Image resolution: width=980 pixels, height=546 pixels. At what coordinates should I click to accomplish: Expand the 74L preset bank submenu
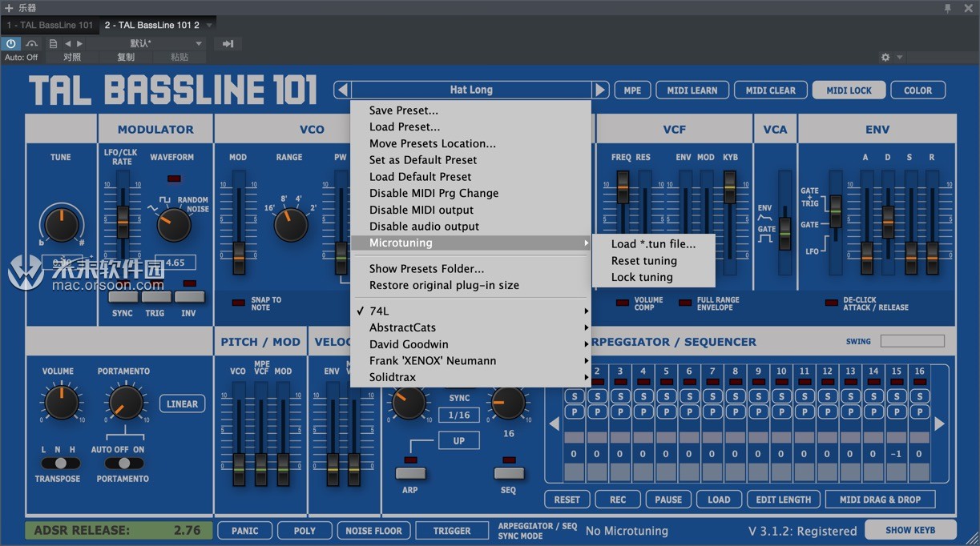(x=470, y=311)
